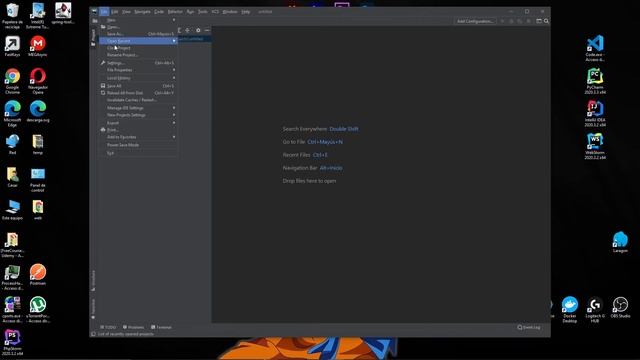
Task: Click the Add Configuration... button
Action: [x=475, y=21]
